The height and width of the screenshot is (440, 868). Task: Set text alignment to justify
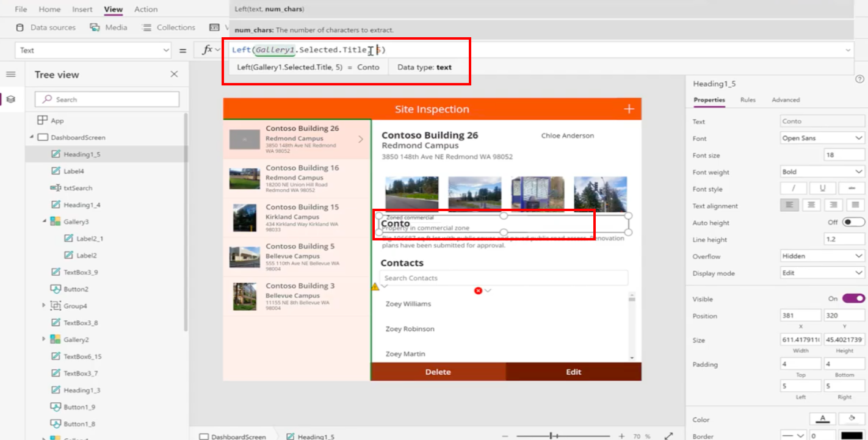(855, 206)
